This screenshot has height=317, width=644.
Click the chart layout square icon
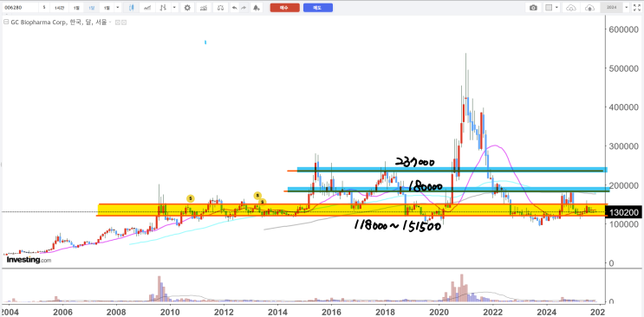click(x=549, y=8)
